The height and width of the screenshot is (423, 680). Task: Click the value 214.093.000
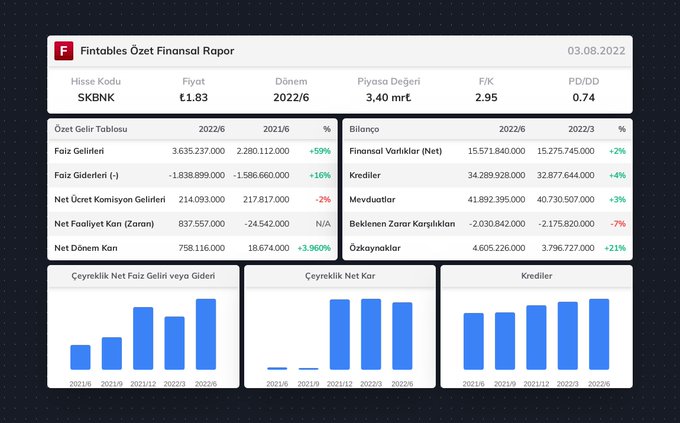click(202, 200)
